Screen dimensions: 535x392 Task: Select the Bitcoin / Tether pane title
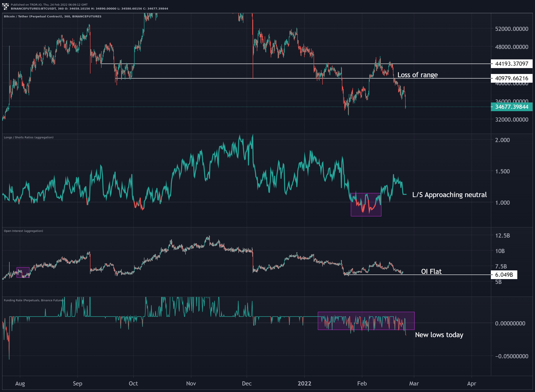click(52, 16)
